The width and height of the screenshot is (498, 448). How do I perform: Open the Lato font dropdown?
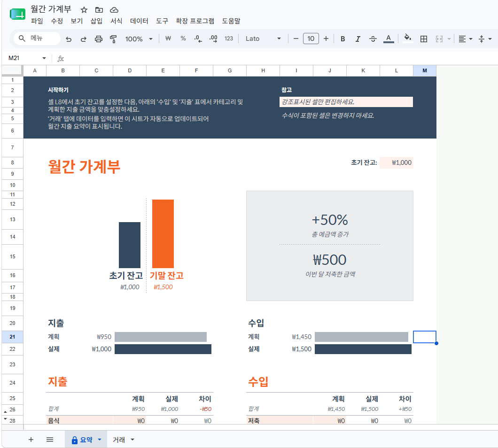(263, 39)
